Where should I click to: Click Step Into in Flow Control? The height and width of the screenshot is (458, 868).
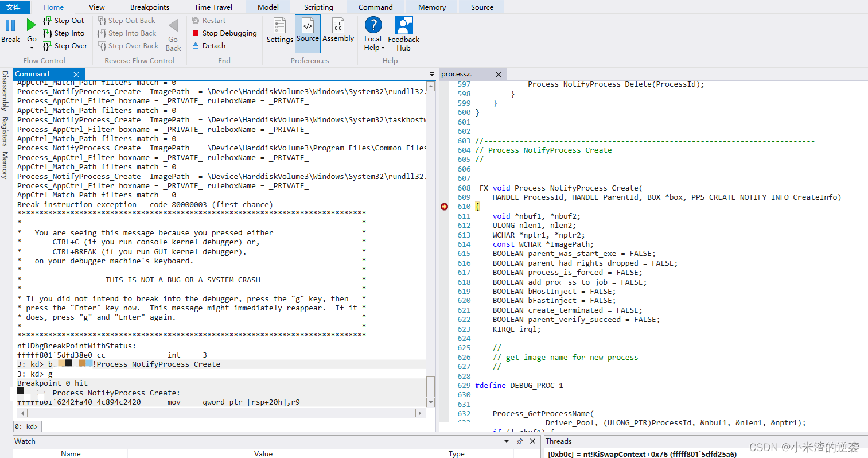click(x=64, y=33)
